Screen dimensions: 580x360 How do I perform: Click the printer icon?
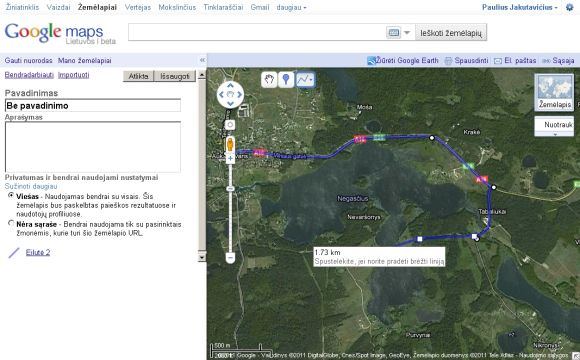[x=448, y=61]
